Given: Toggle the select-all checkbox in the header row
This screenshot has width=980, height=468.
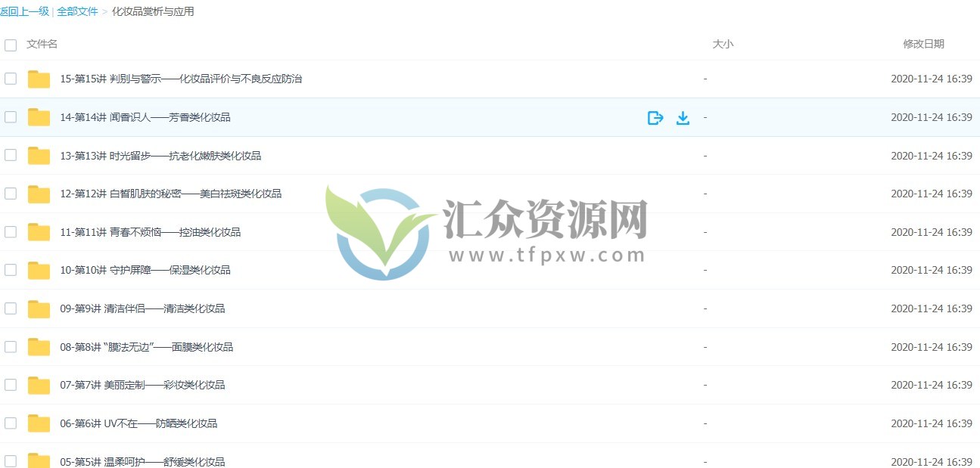Looking at the screenshot, I should (11, 45).
